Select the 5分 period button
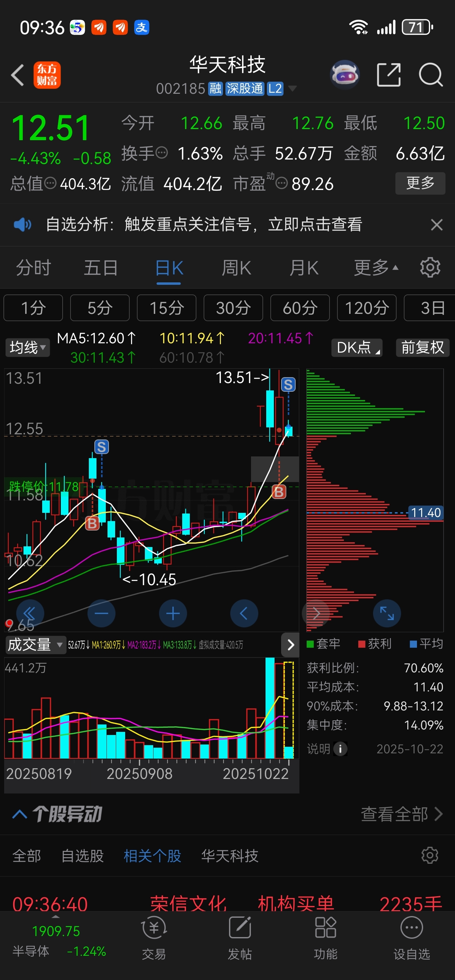455x980 pixels. 100,308
